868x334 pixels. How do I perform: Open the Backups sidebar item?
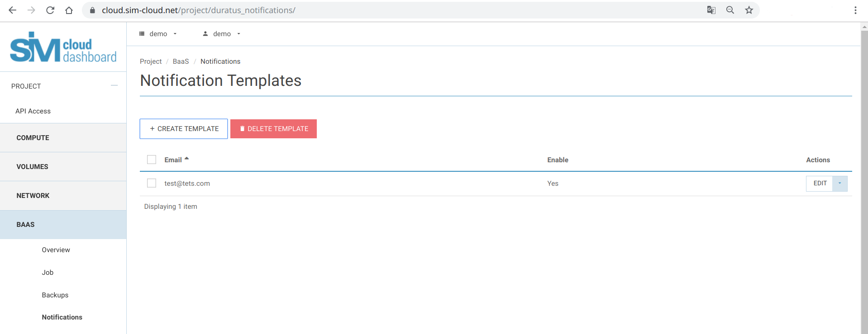coord(55,295)
